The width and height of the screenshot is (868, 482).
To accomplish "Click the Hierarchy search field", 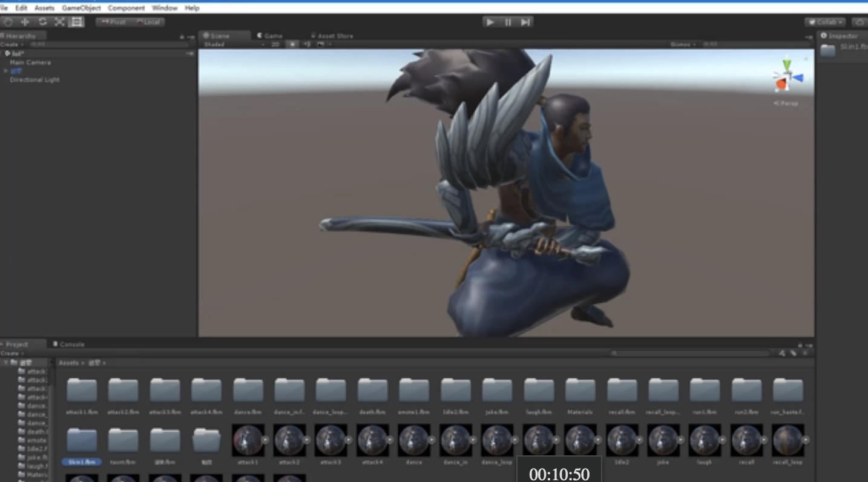I will click(x=109, y=44).
